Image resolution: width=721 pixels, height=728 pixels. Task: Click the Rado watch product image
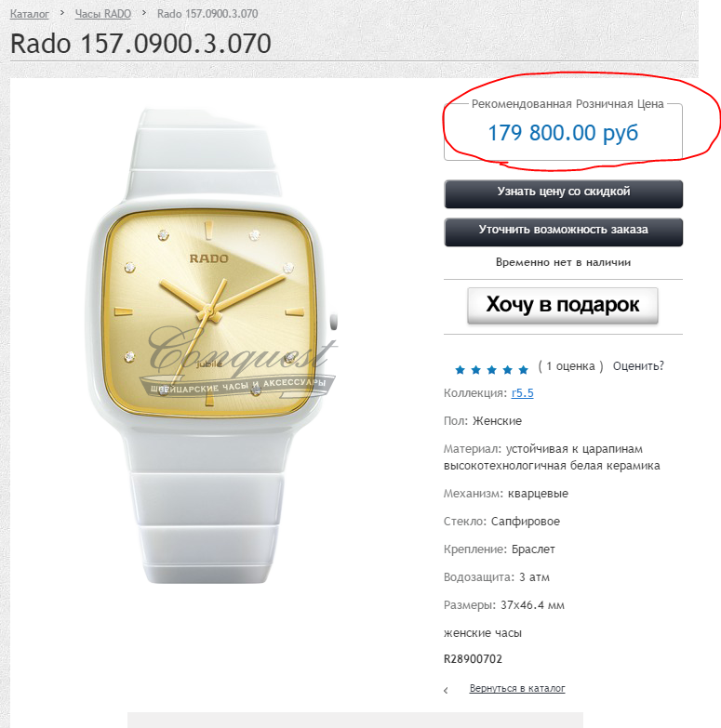[212, 346]
